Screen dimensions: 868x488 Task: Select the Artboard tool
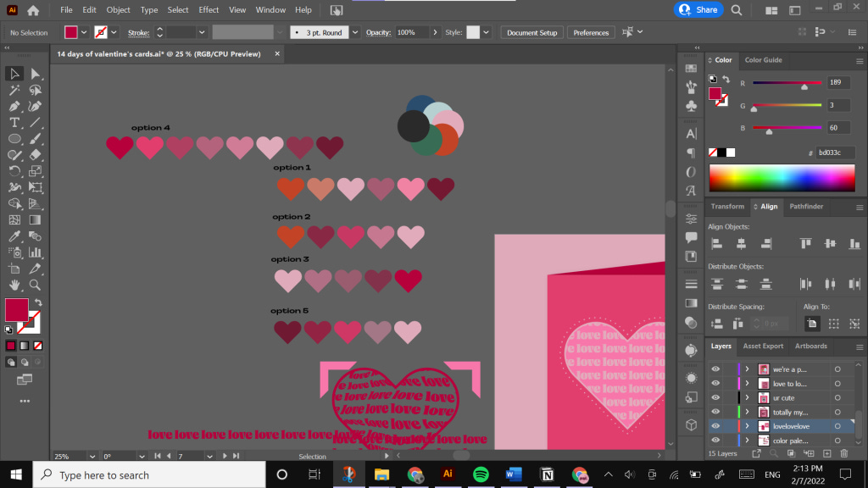14,269
